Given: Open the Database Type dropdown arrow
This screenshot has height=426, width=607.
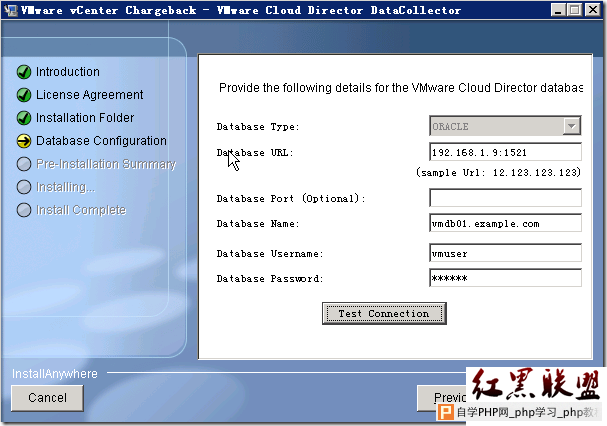Looking at the screenshot, I should (571, 126).
